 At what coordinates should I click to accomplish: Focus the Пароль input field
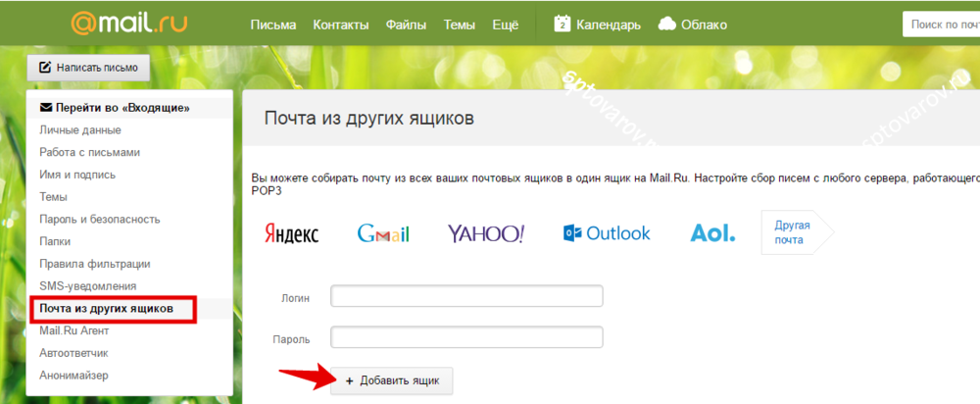tap(466, 337)
